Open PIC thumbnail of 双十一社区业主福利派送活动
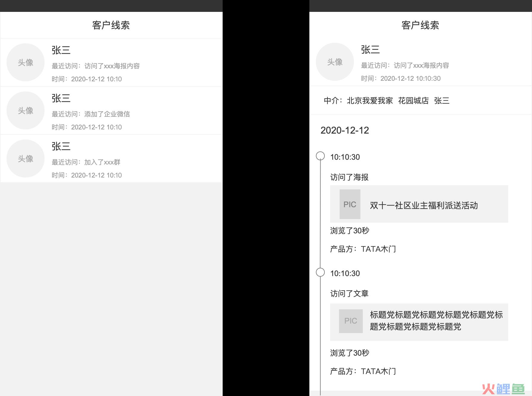 point(350,204)
